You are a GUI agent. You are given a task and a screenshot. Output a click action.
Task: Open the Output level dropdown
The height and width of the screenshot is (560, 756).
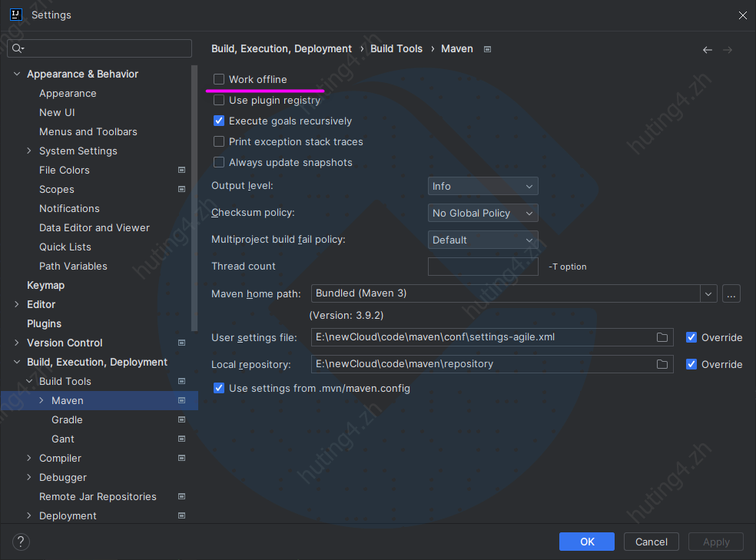[482, 186]
